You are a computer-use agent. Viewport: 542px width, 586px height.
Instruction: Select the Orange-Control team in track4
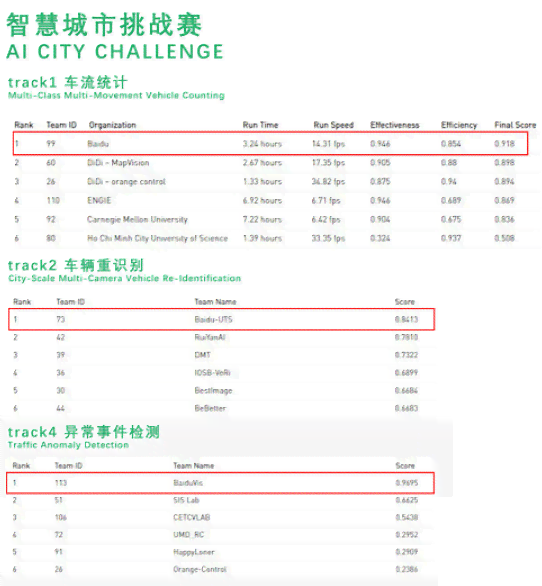(x=200, y=569)
